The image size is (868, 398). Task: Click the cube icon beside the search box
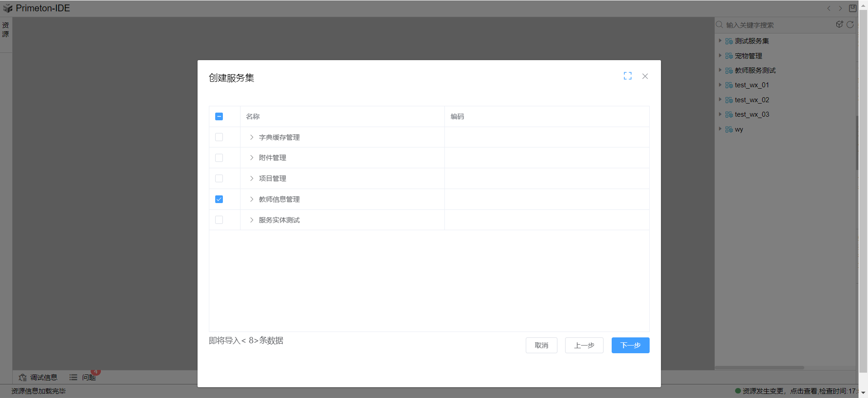click(840, 24)
